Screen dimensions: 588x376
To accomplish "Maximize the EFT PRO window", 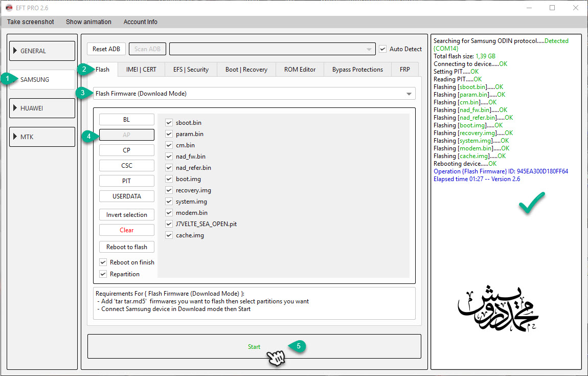I will (552, 8).
